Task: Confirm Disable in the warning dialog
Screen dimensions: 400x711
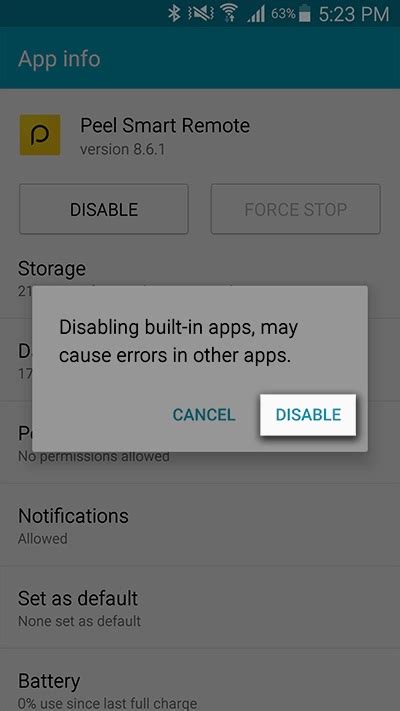Action: coord(308,415)
